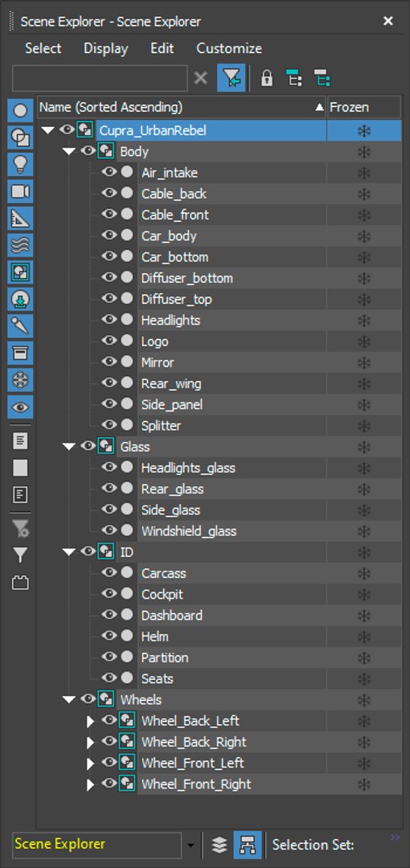
Task: Collapse the ID group
Action: (x=68, y=552)
